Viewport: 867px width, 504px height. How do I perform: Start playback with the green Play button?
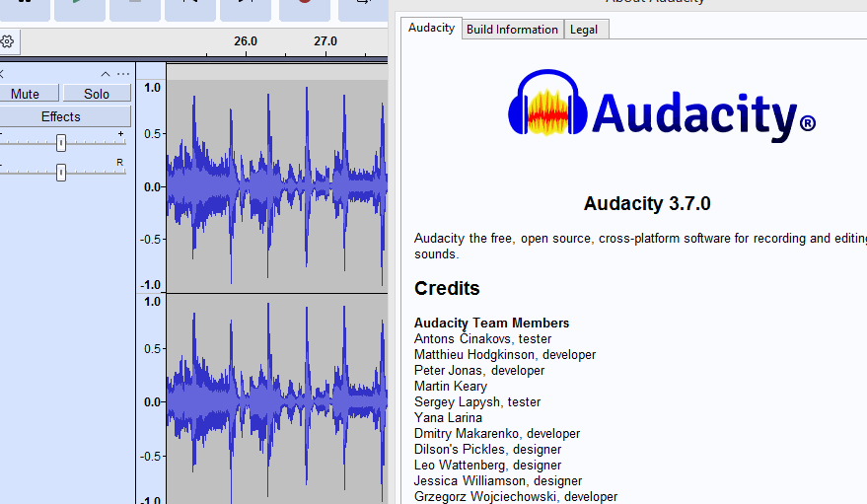pos(80,9)
